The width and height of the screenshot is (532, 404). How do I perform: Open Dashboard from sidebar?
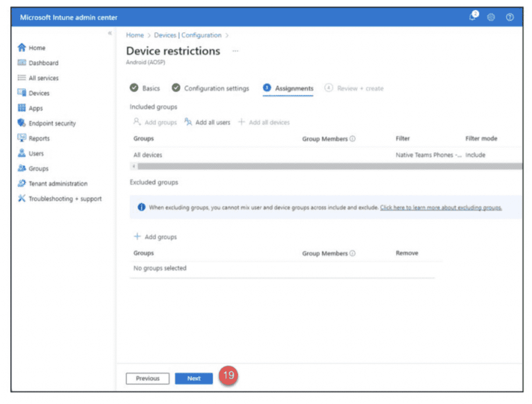coord(44,63)
